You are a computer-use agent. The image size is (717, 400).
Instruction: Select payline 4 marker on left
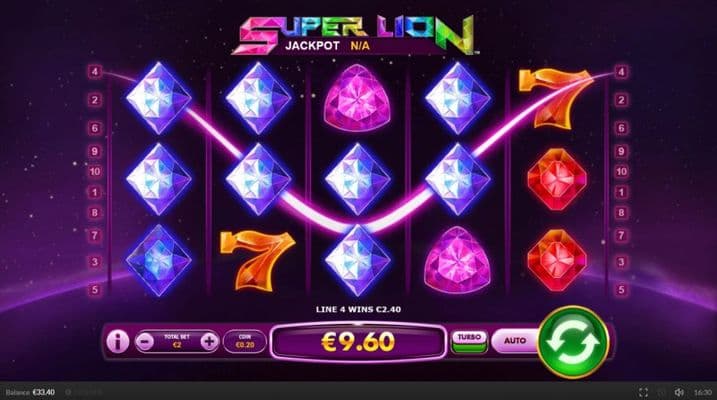click(x=95, y=72)
